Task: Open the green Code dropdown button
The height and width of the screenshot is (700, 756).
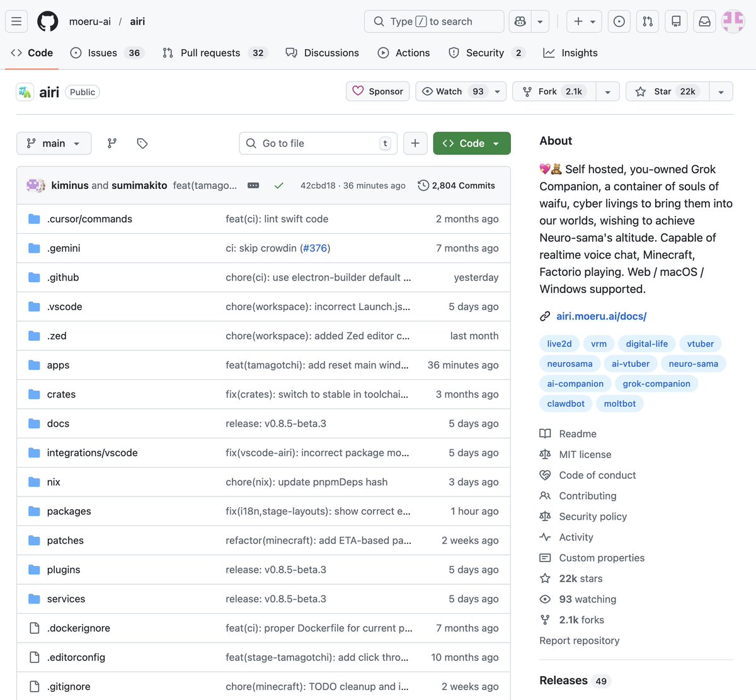Action: (472, 143)
